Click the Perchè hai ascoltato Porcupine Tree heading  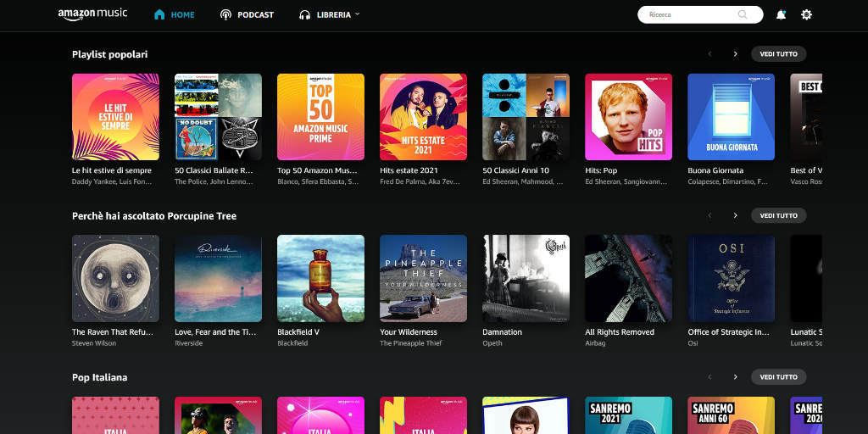pyautogui.click(x=154, y=216)
